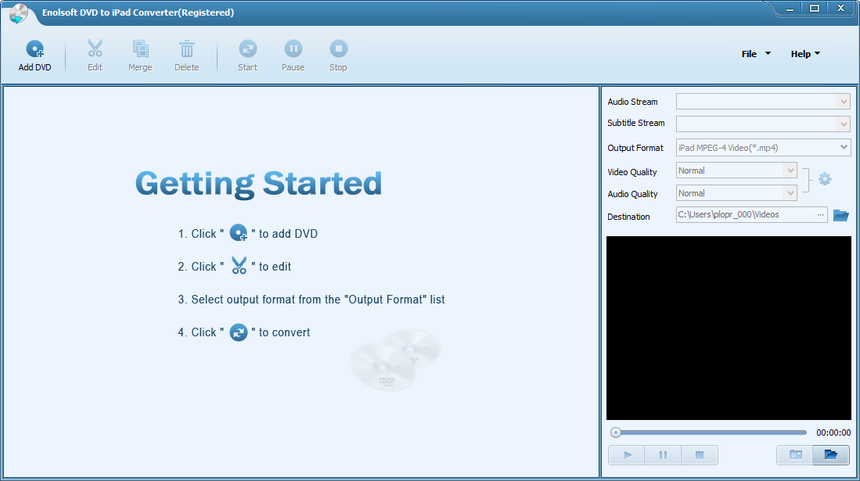
Task: Open destination folder with blue folder icon
Action: [x=840, y=215]
